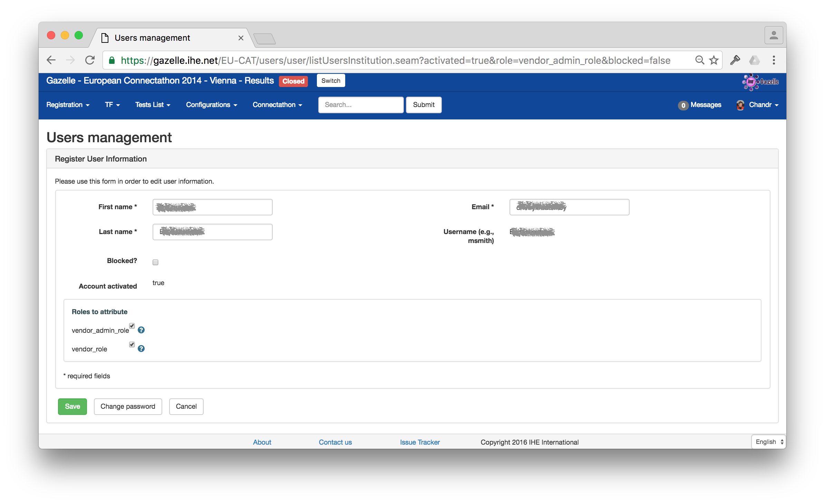The width and height of the screenshot is (825, 504).
Task: Click the help icon beside vendor_role
Action: point(141,349)
